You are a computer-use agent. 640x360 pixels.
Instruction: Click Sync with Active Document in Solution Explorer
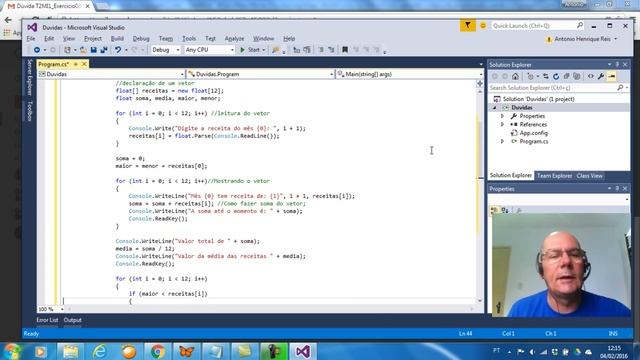(x=546, y=76)
